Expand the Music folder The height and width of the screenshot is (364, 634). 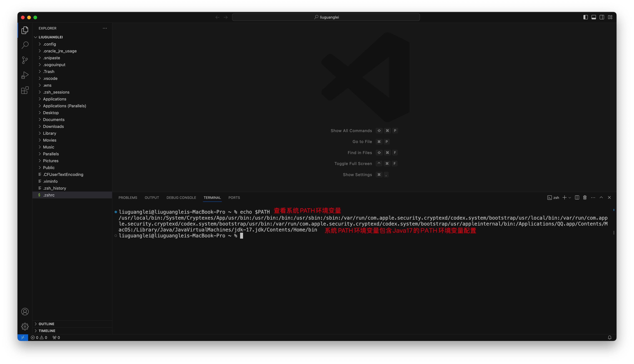click(x=72, y=147)
